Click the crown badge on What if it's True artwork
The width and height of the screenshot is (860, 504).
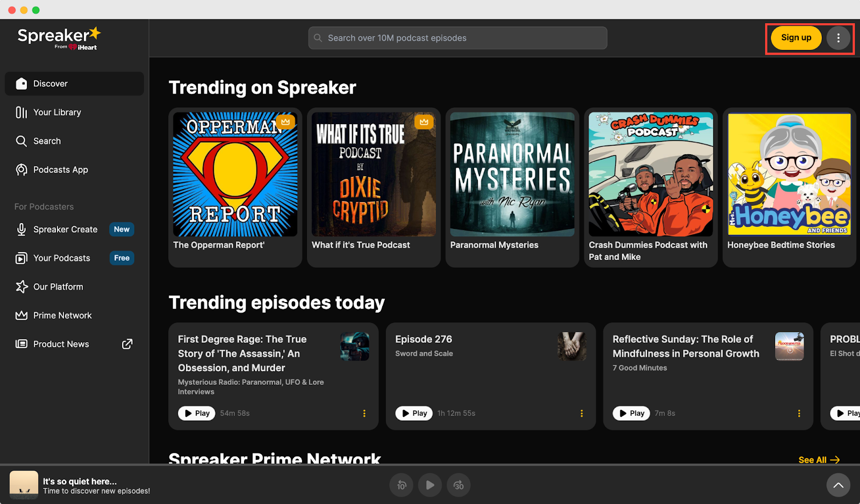click(424, 122)
